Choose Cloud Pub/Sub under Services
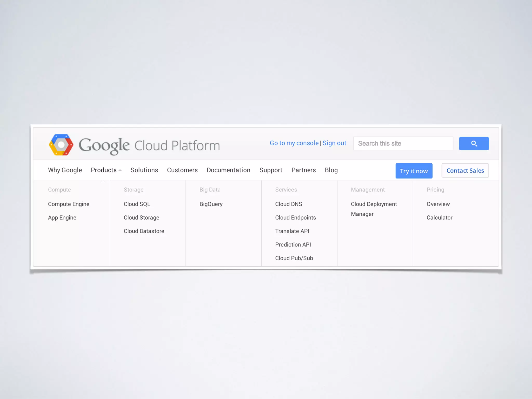This screenshot has width=532, height=399. coord(294,258)
